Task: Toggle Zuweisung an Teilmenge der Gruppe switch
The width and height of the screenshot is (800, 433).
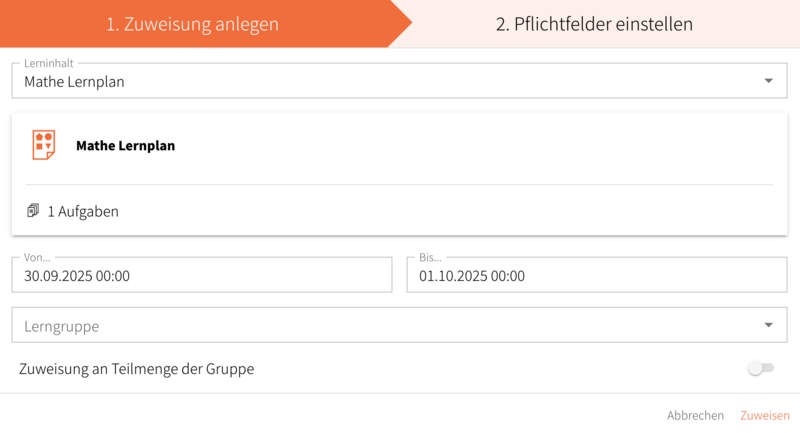Action: coord(760,368)
